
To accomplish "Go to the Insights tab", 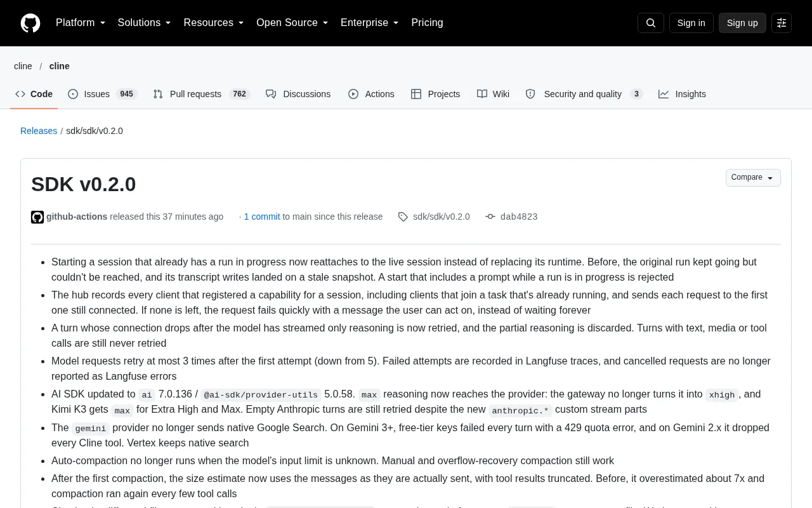I will click(682, 94).
